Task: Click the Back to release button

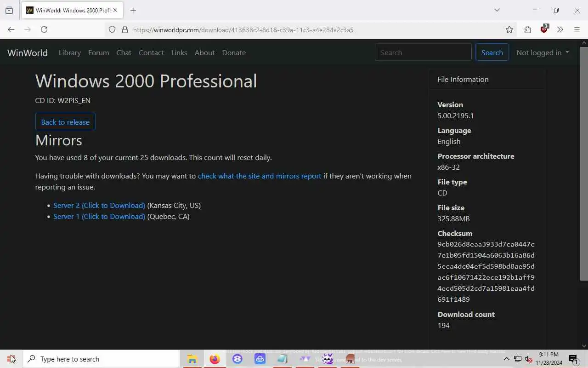Action: coord(65,122)
